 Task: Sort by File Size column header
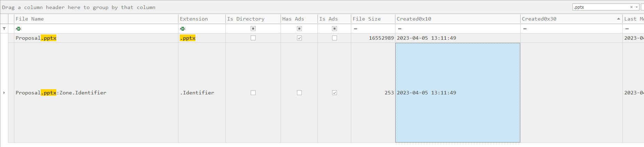[x=367, y=19]
